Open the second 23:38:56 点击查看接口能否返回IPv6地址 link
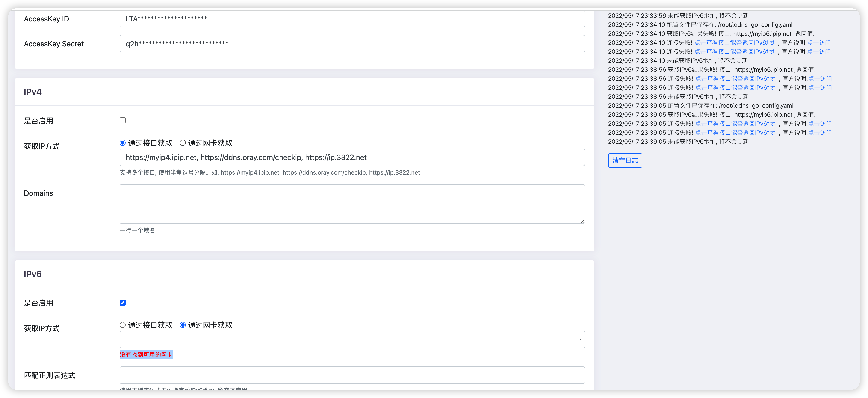Screen dimensions: 868x398 click(737, 88)
